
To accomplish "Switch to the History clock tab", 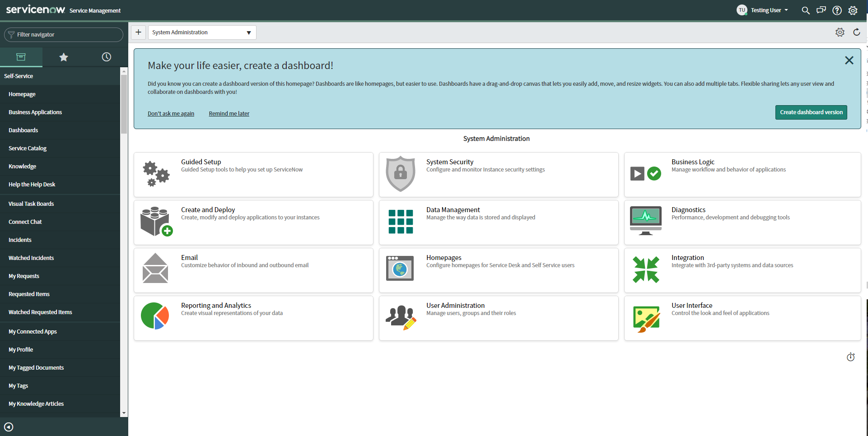I will tap(106, 57).
